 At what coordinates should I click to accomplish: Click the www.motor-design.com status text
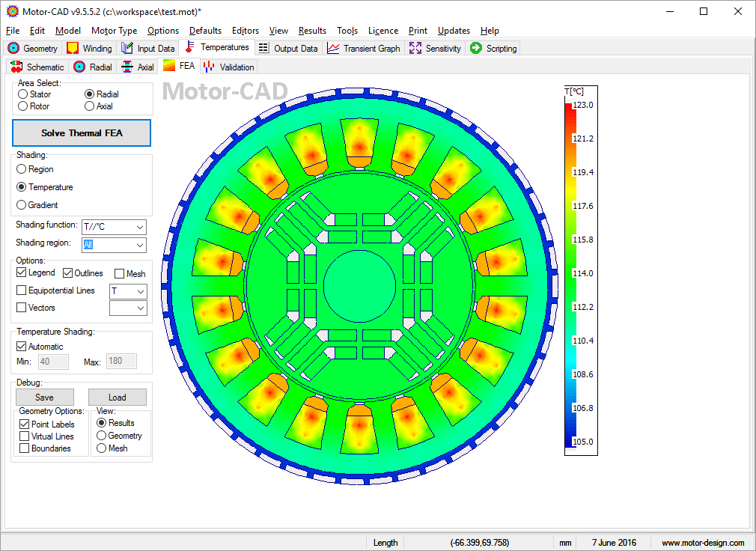click(703, 543)
